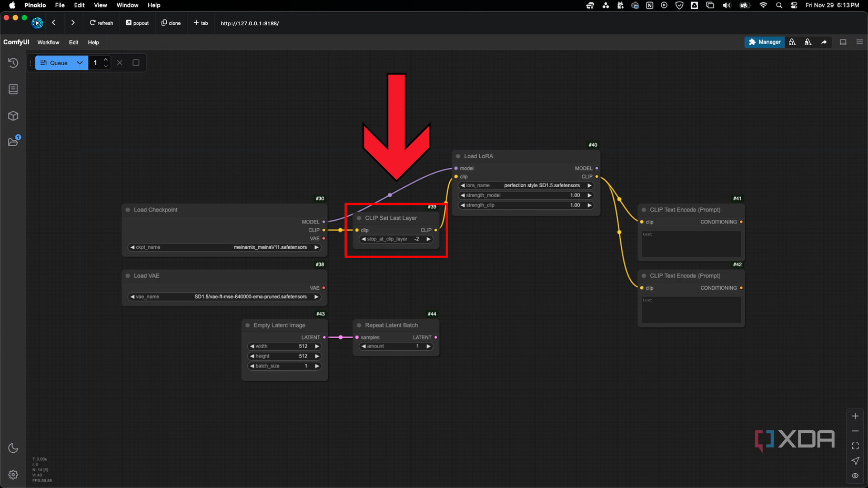
Task: Click the fit-view icon in canvas controls
Action: click(855, 445)
